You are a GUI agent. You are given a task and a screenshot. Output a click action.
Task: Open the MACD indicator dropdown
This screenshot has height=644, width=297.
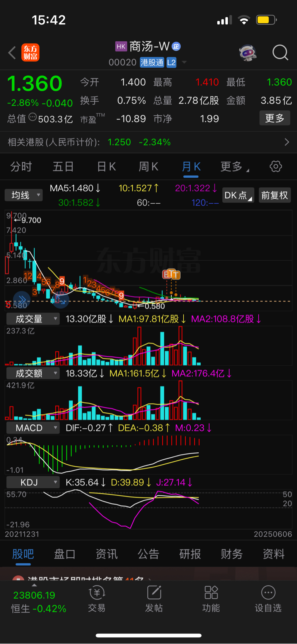pos(32,428)
